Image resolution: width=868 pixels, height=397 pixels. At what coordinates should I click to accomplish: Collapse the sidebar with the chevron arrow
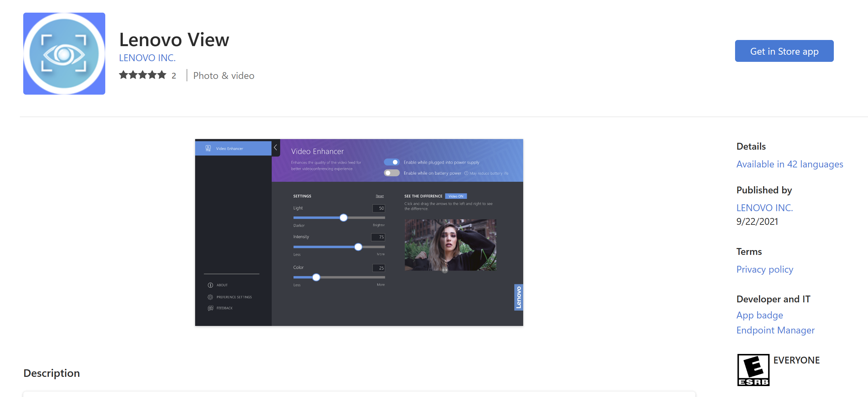(x=275, y=148)
